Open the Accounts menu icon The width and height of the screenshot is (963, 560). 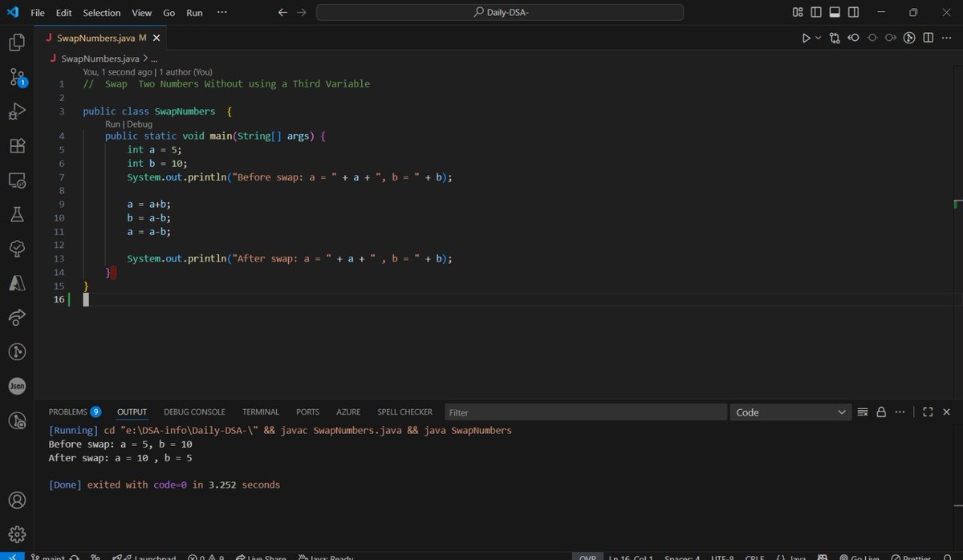click(17, 500)
